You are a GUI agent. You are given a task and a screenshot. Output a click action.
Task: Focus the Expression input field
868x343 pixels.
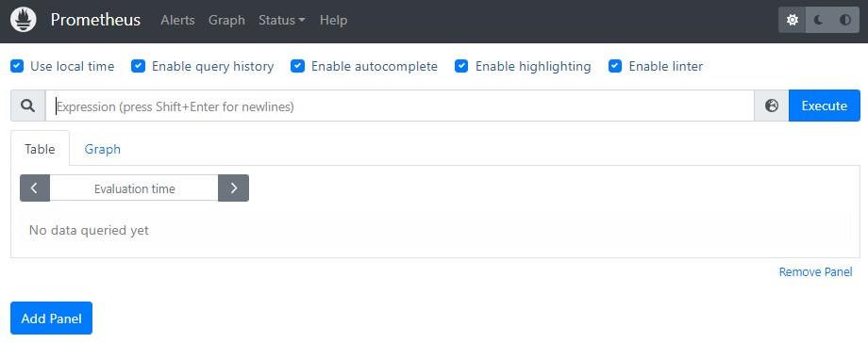[x=400, y=106]
